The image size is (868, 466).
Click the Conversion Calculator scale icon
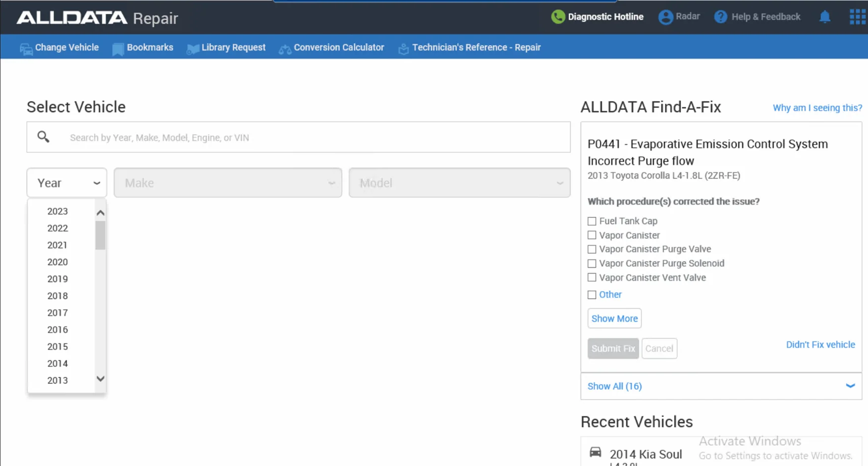point(285,49)
